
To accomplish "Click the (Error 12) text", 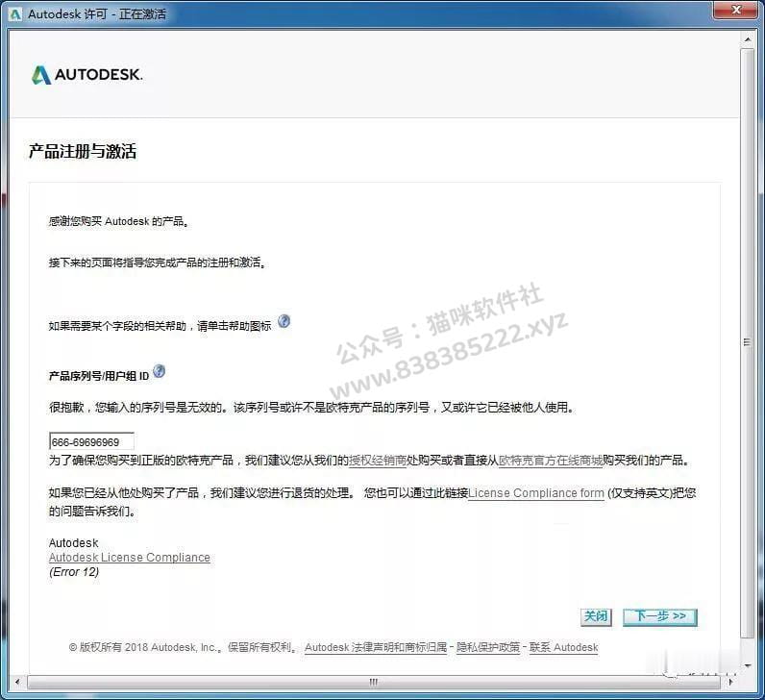I will tap(74, 572).
